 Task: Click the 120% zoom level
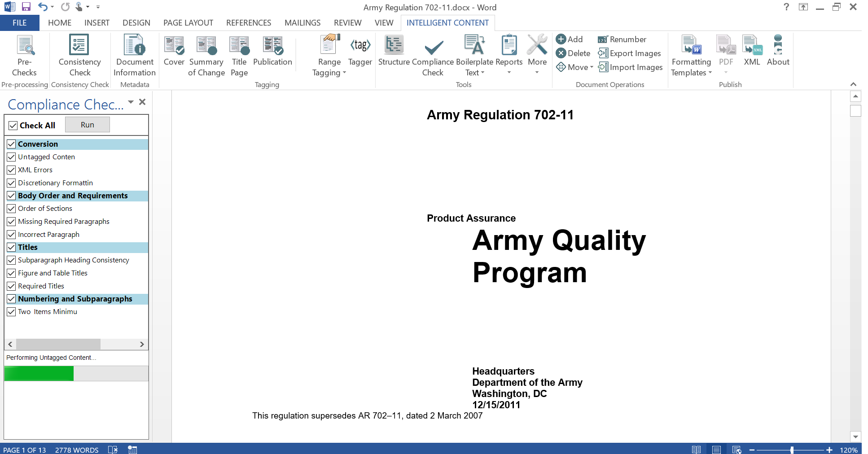[x=848, y=450]
